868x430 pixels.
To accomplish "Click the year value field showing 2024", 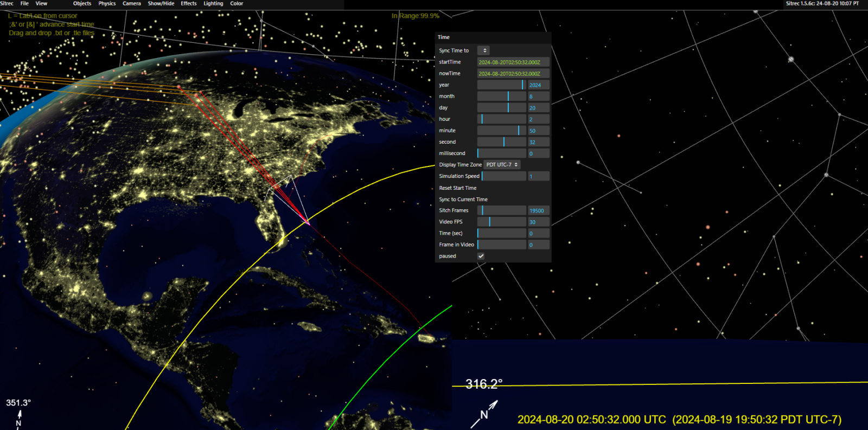I will click(x=538, y=85).
